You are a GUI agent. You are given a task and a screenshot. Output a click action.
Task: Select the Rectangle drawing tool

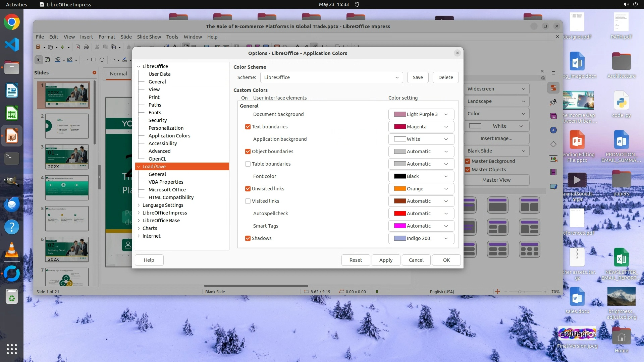[x=94, y=60]
